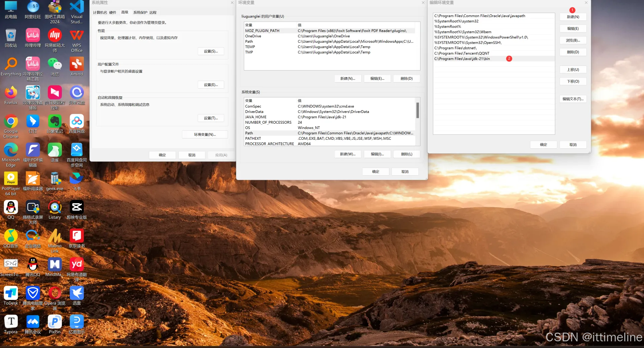Click 编辑文本(T)... button
The width and height of the screenshot is (644, 348).
click(x=573, y=99)
